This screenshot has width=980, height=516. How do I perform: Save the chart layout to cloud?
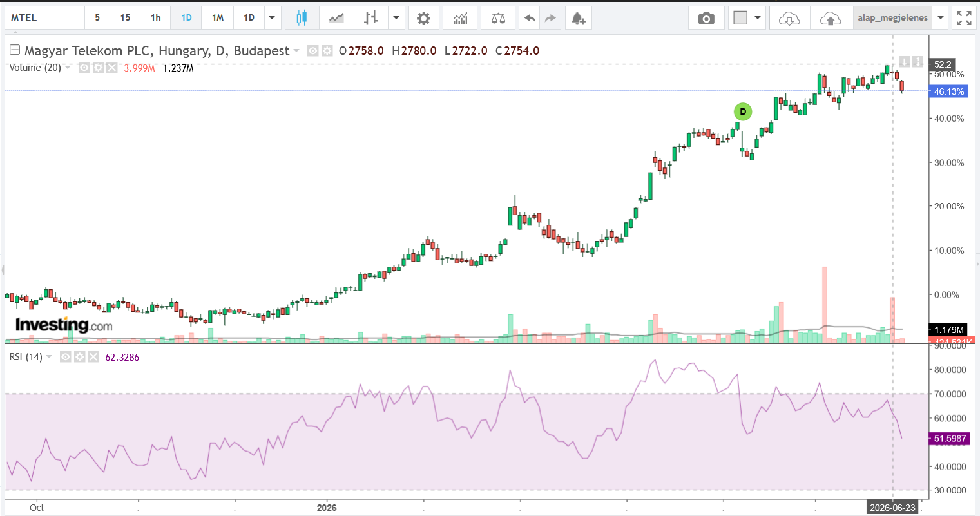point(831,18)
